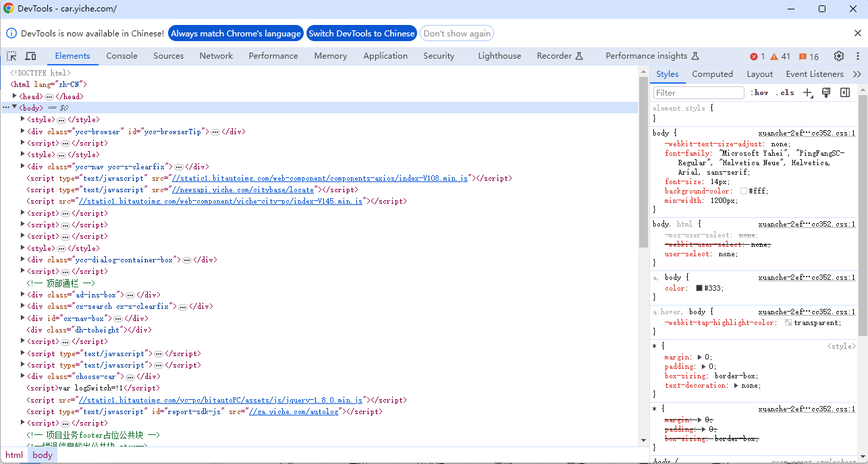Activate the inspect element picker tool
868x464 pixels.
point(12,56)
